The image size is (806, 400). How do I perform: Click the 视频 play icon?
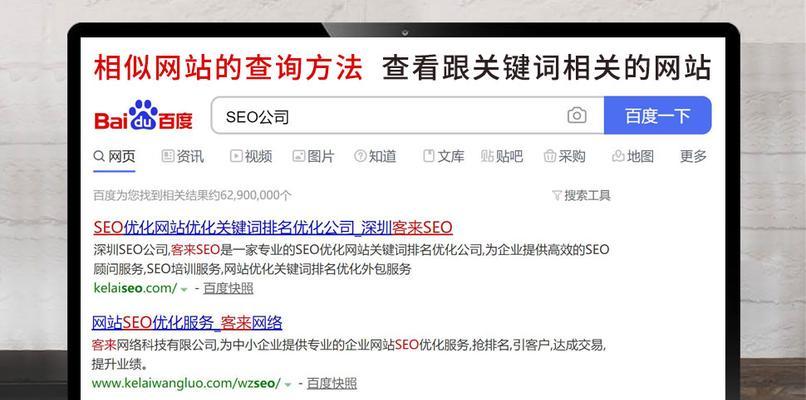click(236, 156)
